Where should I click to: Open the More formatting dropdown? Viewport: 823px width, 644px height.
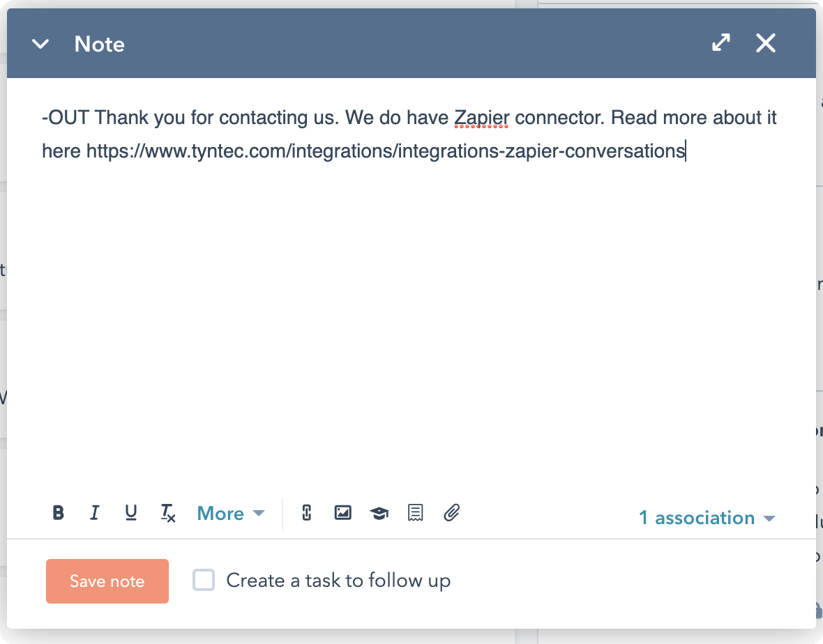230,514
